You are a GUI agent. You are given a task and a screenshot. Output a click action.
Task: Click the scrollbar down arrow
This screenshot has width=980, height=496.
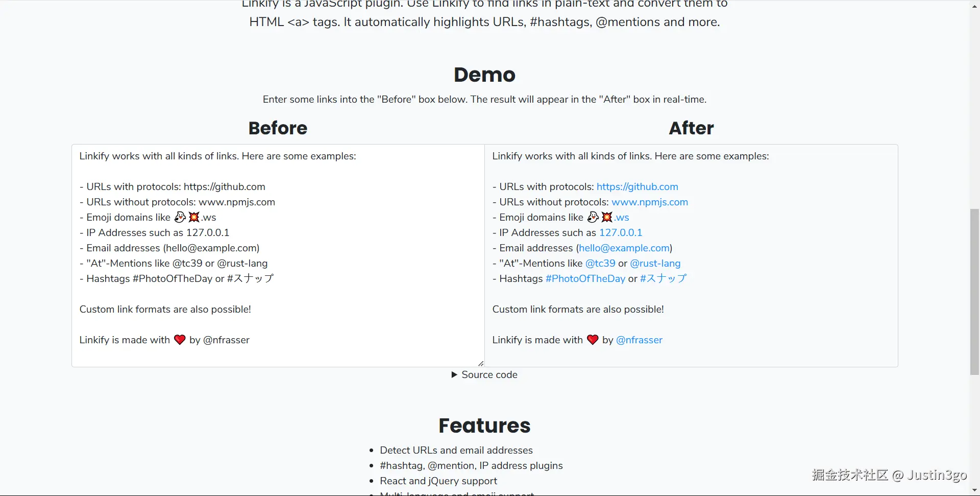(974, 491)
